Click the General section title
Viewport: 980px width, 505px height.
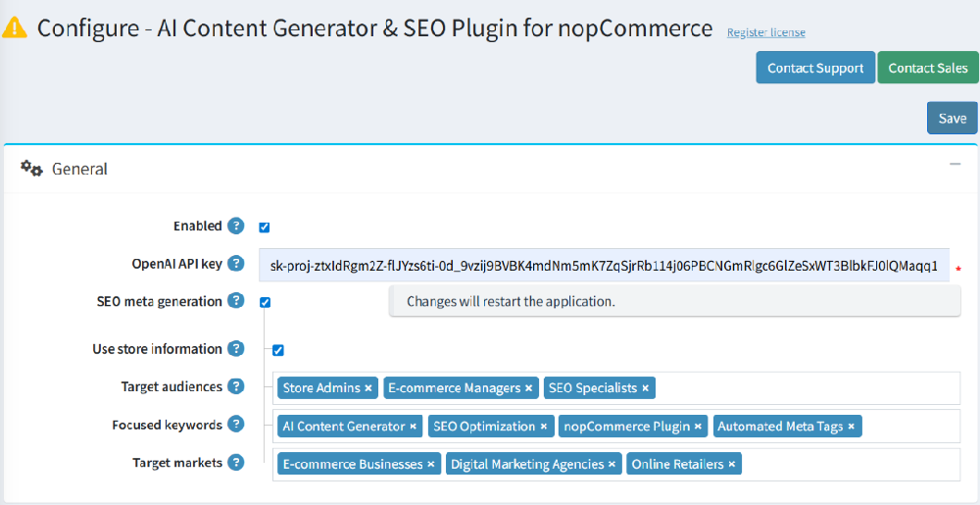point(79,169)
